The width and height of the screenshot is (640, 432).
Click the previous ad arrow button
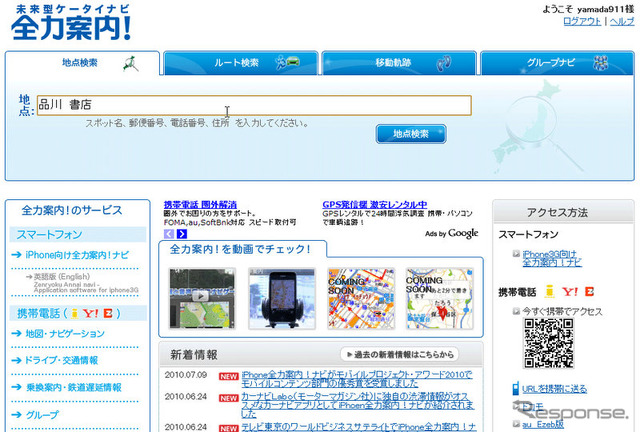pyautogui.click(x=169, y=234)
